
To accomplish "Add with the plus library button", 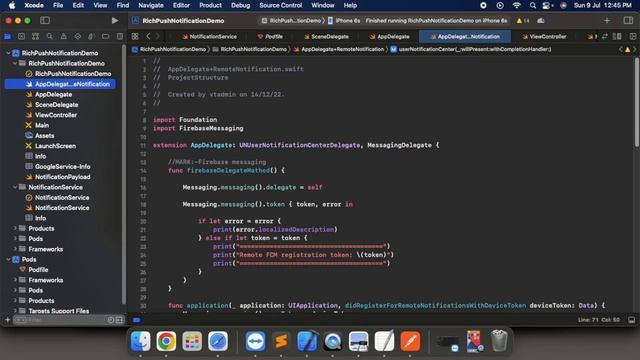I will (x=607, y=20).
